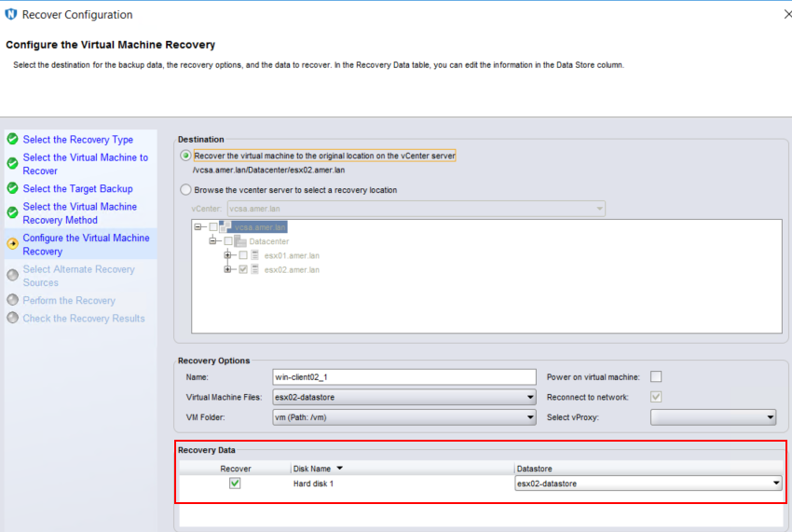This screenshot has height=532, width=792.
Task: Click green checkmark beside Select the Target Backup
Action: (x=12, y=189)
